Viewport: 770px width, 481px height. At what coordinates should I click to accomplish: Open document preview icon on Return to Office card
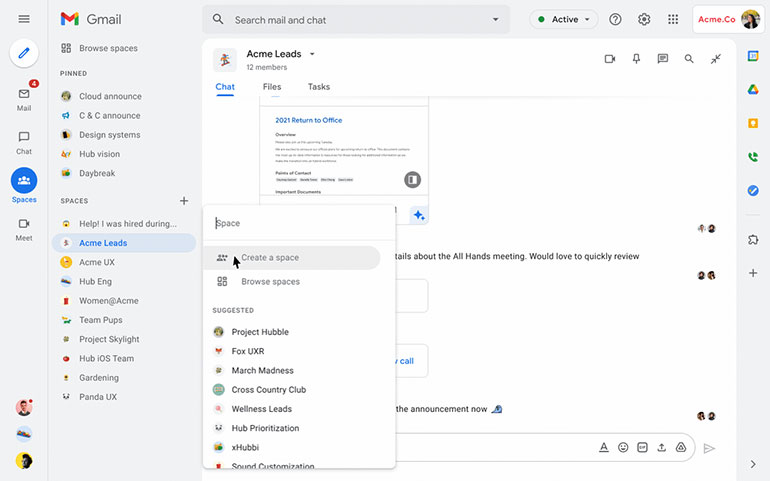tap(412, 179)
